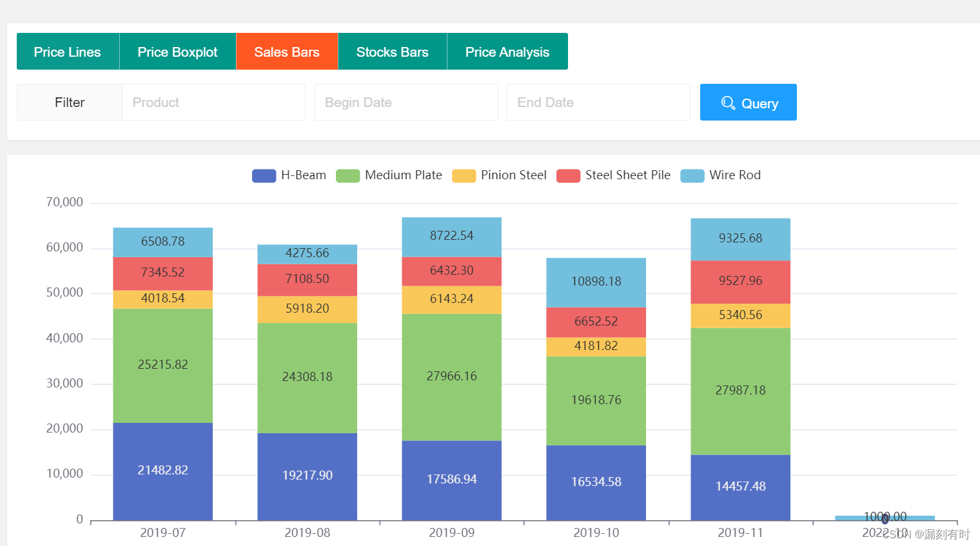Toggle the H-Beam legend item
The height and width of the screenshot is (546, 980).
pos(289,175)
